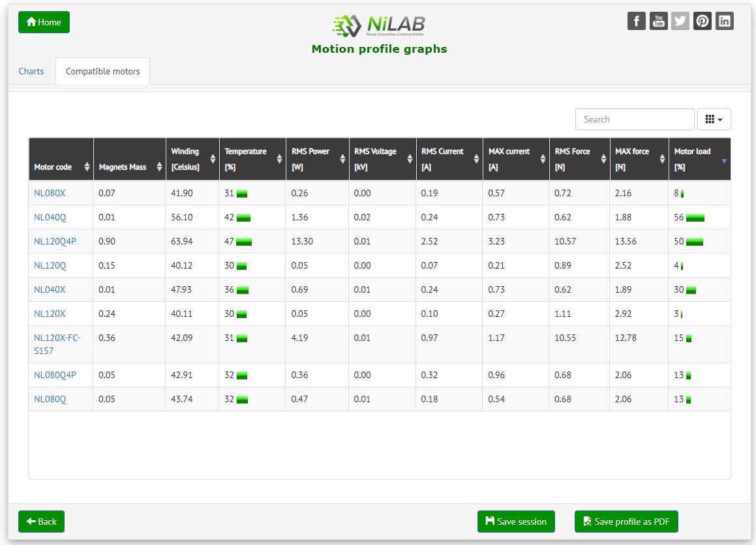This screenshot has width=756, height=545.
Task: Open the YouTube social icon
Action: coord(658,21)
